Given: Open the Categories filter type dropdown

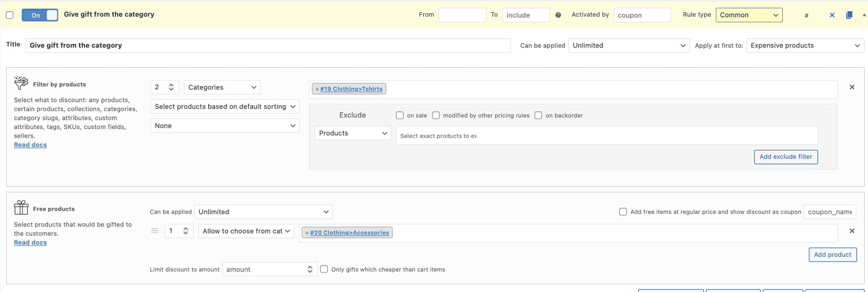Looking at the screenshot, I should (x=222, y=87).
